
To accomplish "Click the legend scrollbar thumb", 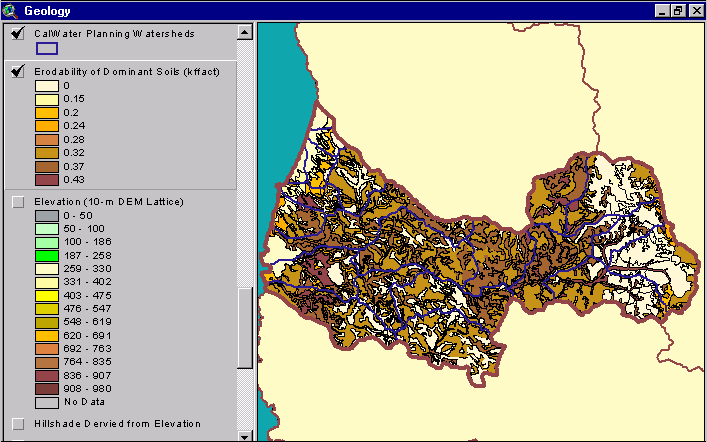I will pyautogui.click(x=245, y=328).
